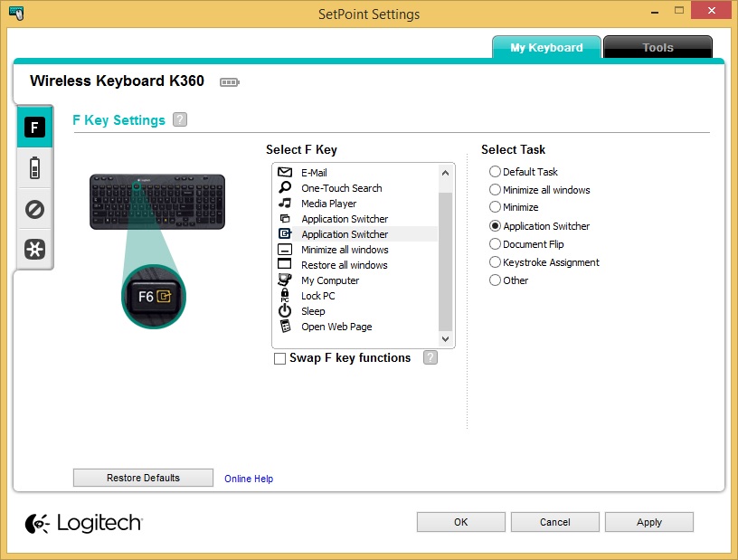
Task: Select the Document Flip radio option
Action: pos(495,244)
